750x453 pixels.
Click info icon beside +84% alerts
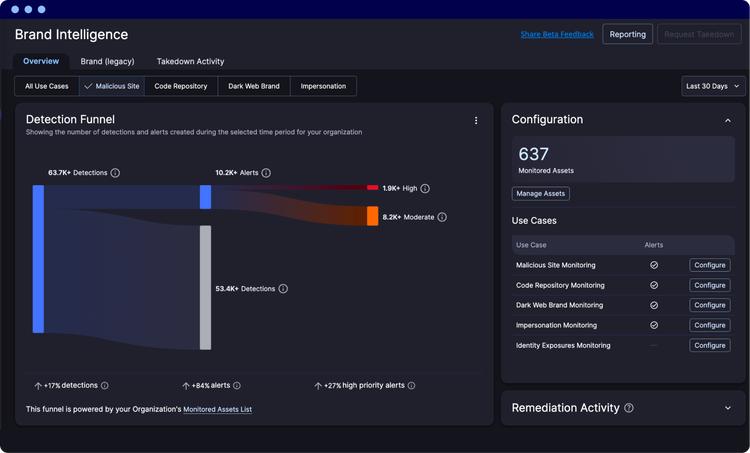[237, 386]
